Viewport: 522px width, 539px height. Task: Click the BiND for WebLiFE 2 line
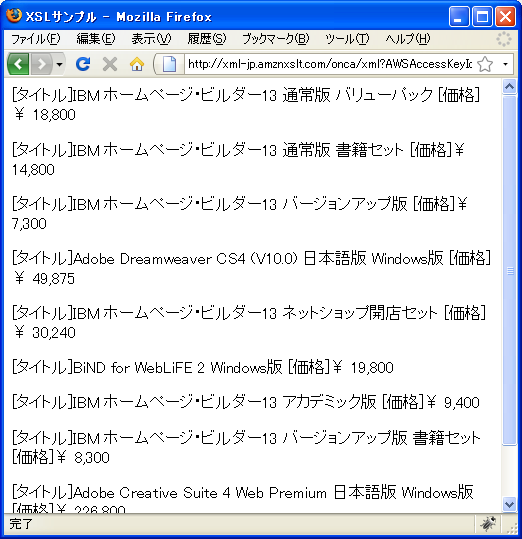(203, 368)
